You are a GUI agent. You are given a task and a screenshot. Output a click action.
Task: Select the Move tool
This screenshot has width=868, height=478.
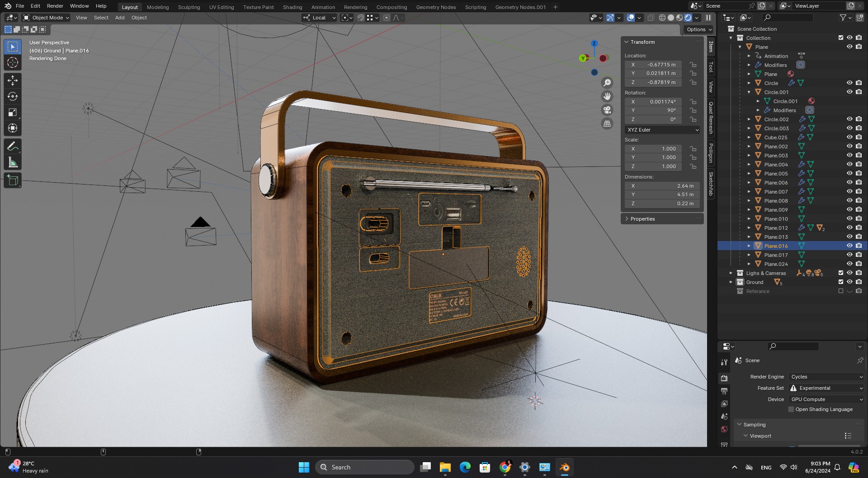tap(13, 80)
